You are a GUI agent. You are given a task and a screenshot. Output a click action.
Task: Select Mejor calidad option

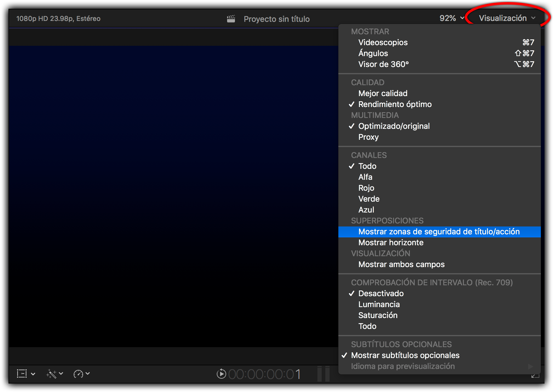pos(383,93)
